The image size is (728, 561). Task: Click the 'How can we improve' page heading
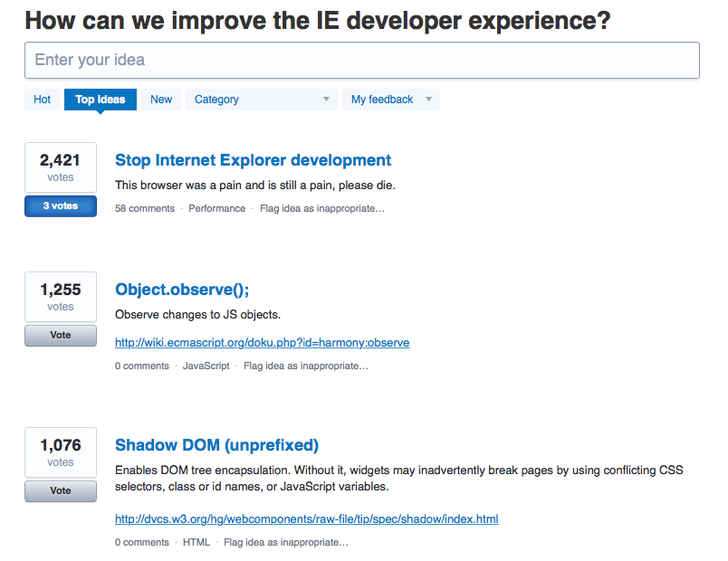click(x=318, y=21)
